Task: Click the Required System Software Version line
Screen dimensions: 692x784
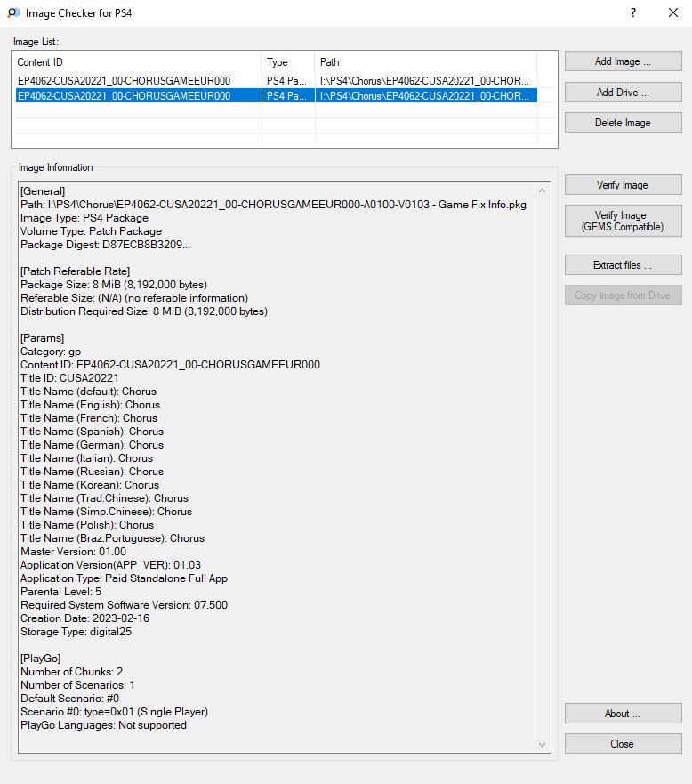Action: (x=124, y=605)
